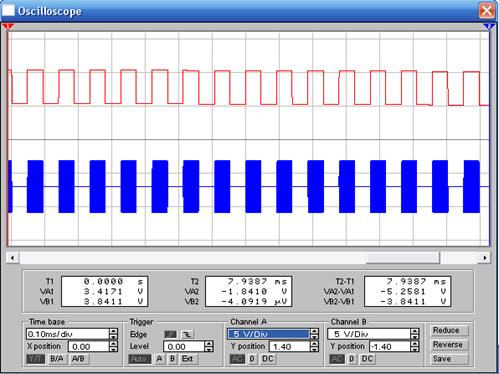Image resolution: width=499 pixels, height=374 pixels.
Task: Switch to B/A display mode
Action: click(57, 359)
